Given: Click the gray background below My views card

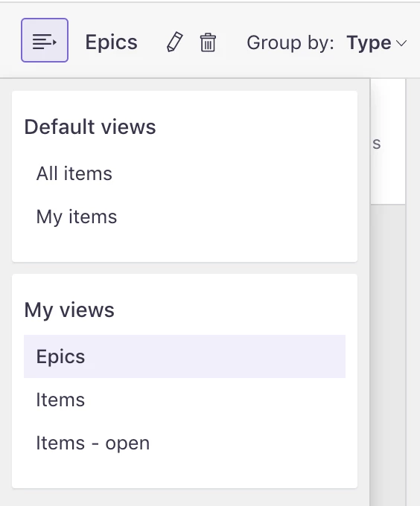Looking at the screenshot, I should click(x=185, y=497).
